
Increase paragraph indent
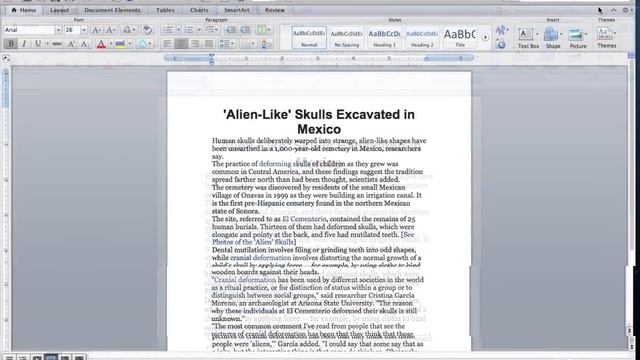[245, 30]
